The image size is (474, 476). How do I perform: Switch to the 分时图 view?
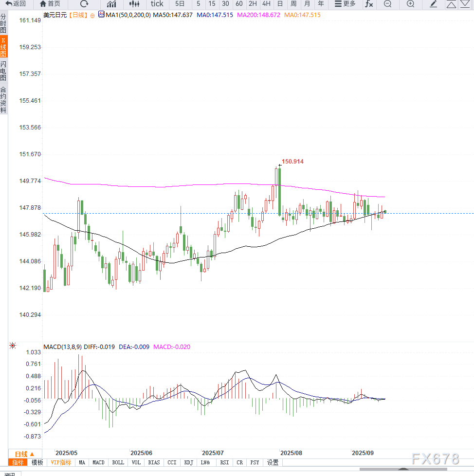click(x=3, y=23)
